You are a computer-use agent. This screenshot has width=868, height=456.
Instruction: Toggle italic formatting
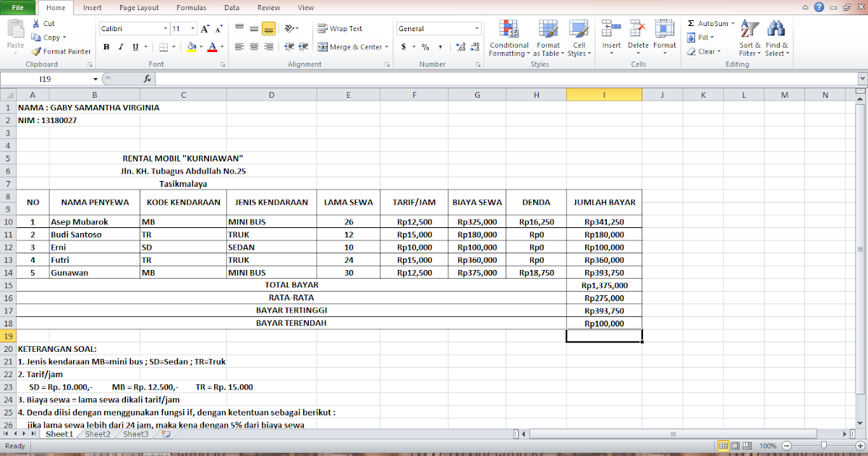tap(120, 46)
